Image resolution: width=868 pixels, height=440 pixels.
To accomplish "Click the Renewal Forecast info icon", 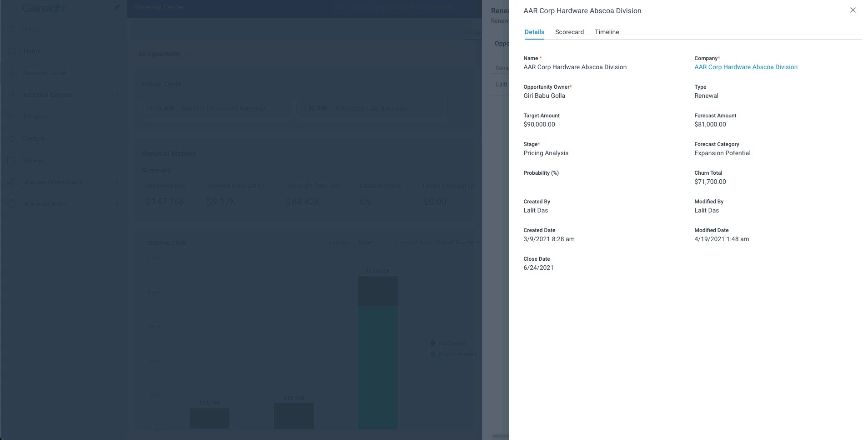I will (x=261, y=186).
